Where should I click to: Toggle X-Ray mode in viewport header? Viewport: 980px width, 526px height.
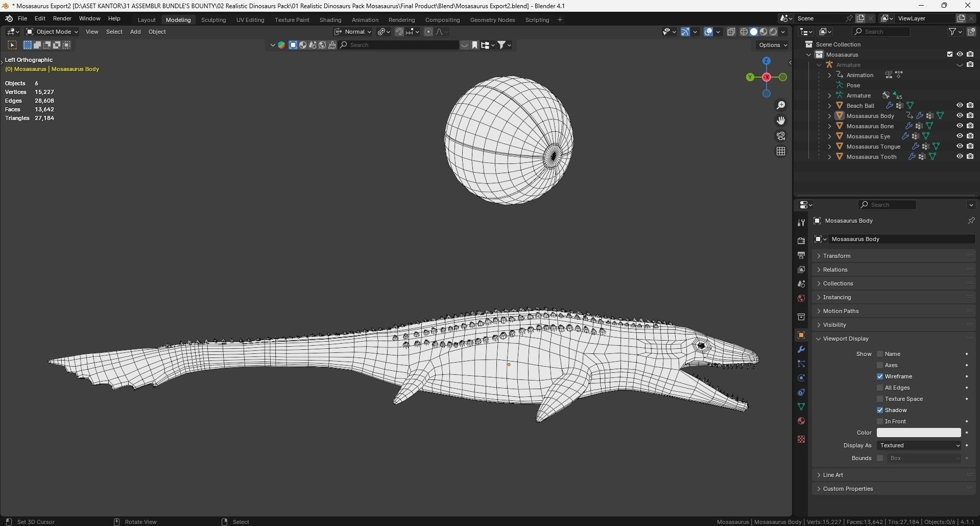[731, 32]
